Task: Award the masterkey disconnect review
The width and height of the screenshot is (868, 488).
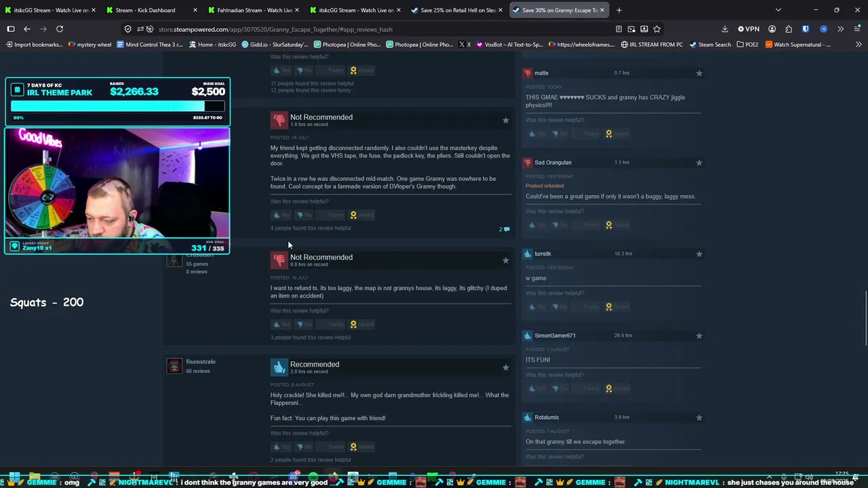Action: tap(362, 215)
